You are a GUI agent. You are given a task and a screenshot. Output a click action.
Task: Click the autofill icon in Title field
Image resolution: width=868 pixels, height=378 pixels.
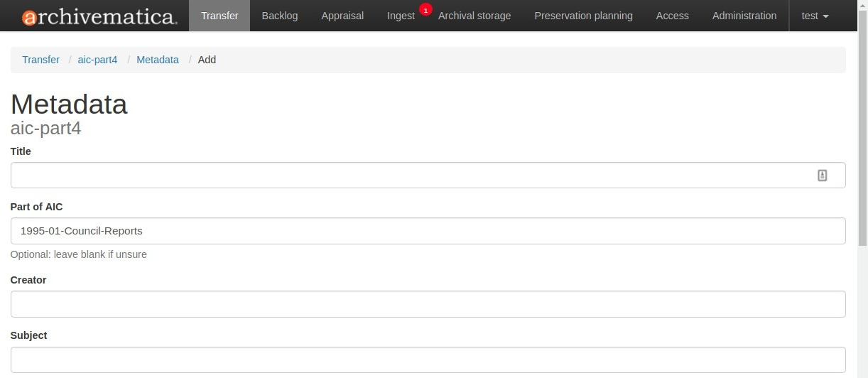coord(822,175)
